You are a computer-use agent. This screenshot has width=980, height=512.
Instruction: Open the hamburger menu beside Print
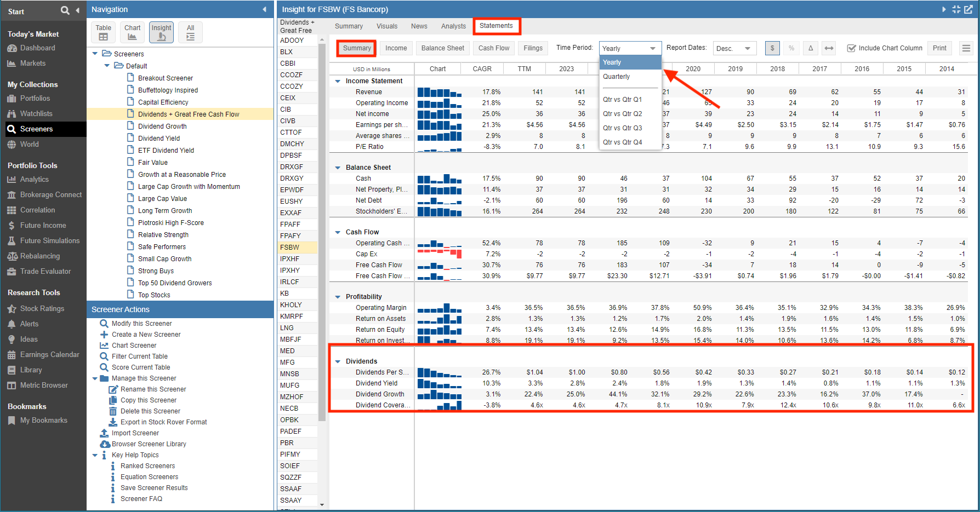966,48
